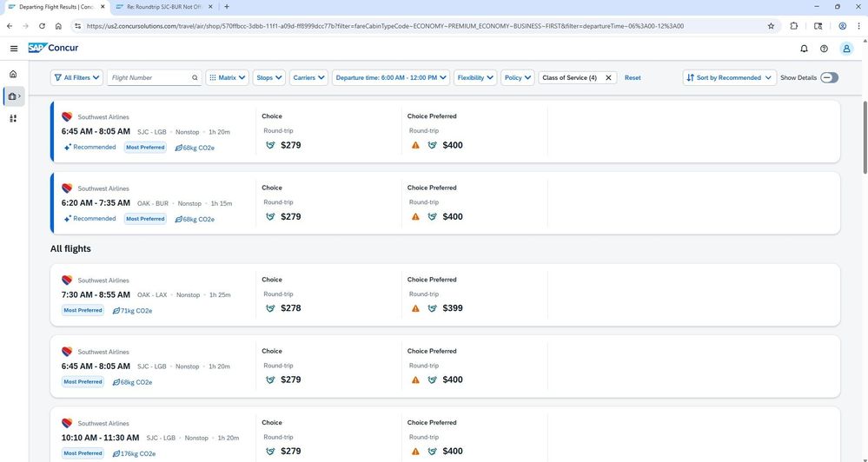The image size is (868, 462).
Task: Click the browser address bar URL
Action: 385,26
